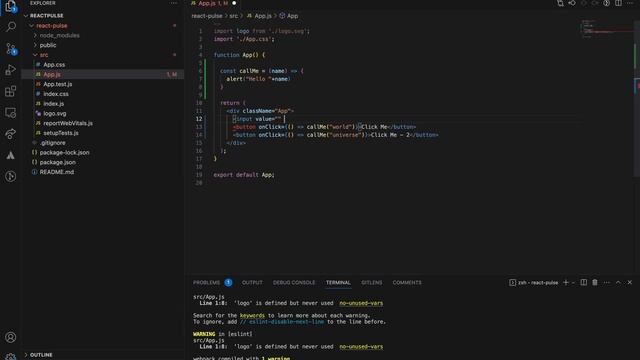Open editor more actions ellipsis
Screen dimensions: 640x360
pos(630,3)
